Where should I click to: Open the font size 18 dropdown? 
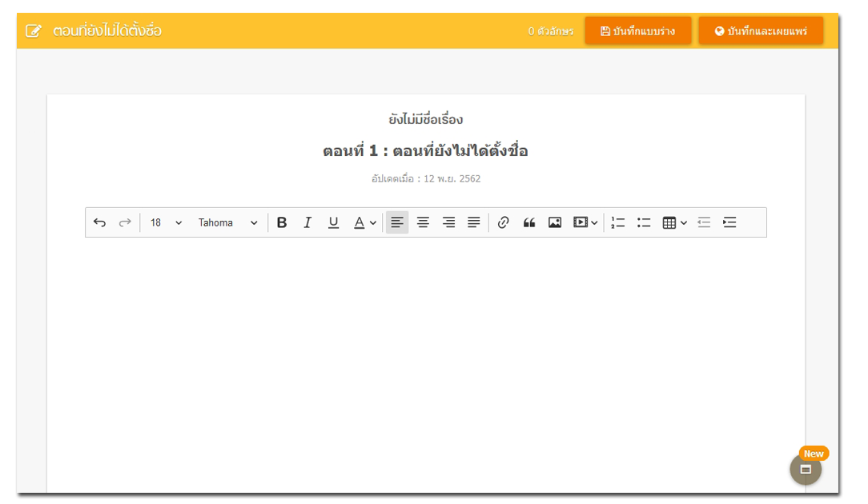click(167, 223)
